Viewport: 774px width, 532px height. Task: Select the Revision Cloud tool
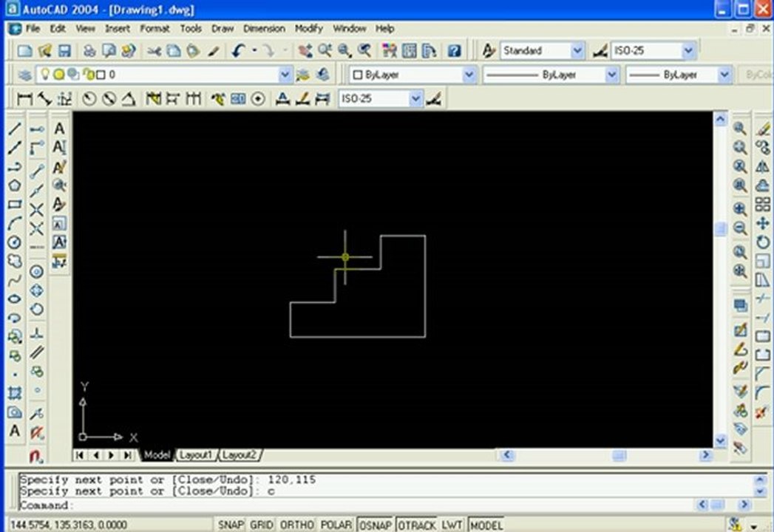click(x=15, y=261)
